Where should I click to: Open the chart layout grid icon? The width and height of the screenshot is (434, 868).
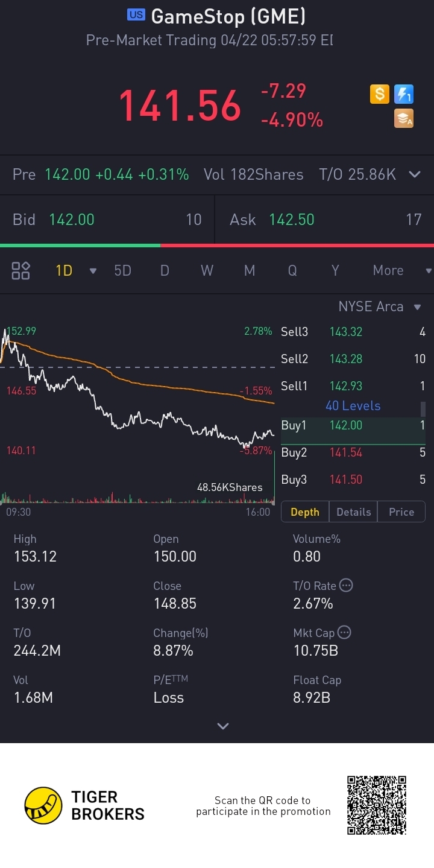tap(21, 270)
